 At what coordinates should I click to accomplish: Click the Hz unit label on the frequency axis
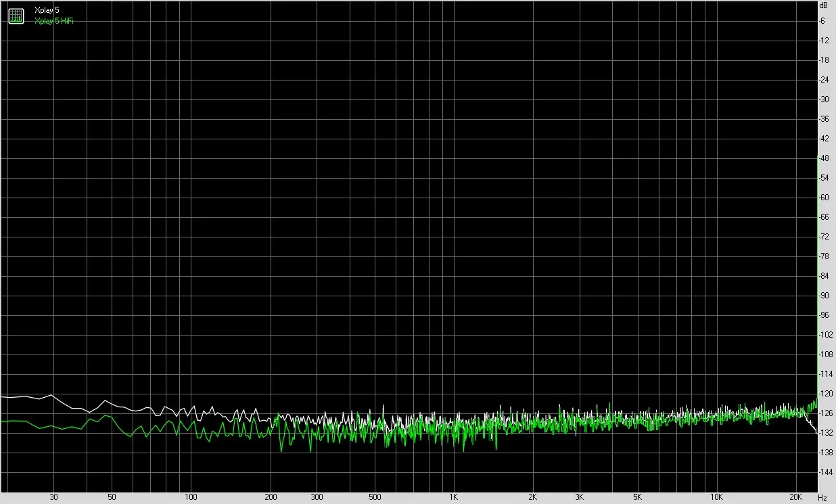pos(822,497)
